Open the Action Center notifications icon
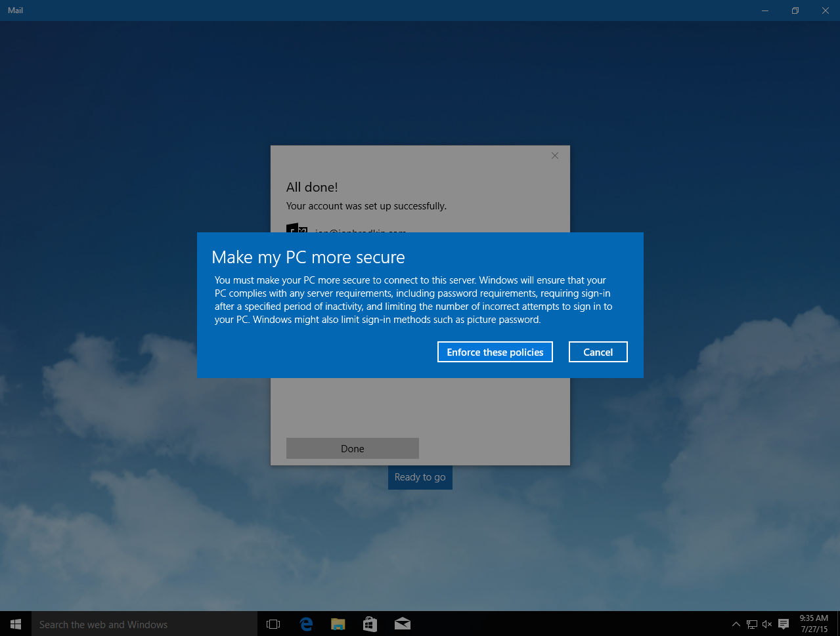This screenshot has height=636, width=840. point(784,624)
